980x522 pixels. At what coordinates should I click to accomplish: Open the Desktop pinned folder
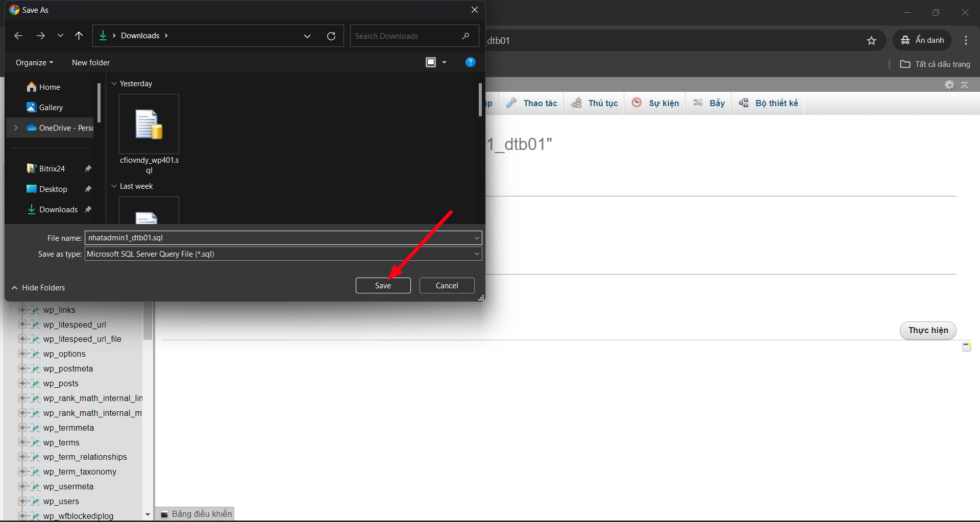(53, 189)
